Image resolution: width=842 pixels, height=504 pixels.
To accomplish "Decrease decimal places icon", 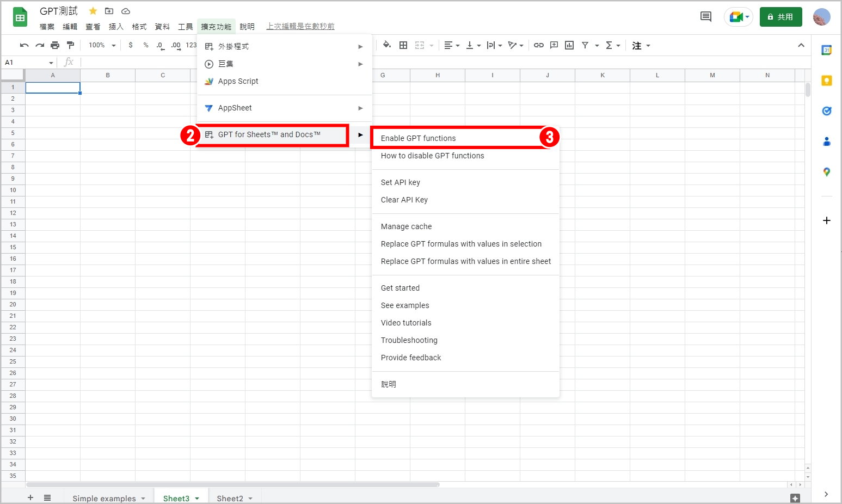I will click(x=160, y=45).
